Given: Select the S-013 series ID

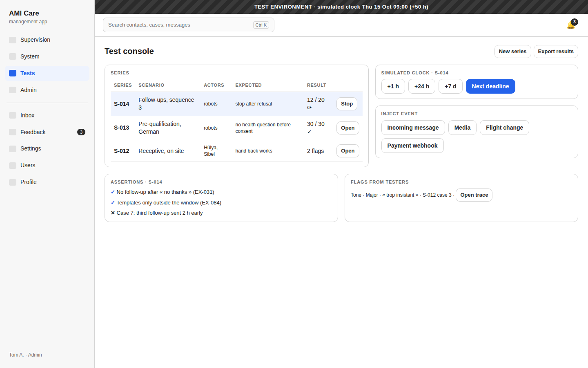Looking at the screenshot, I should (121, 128).
